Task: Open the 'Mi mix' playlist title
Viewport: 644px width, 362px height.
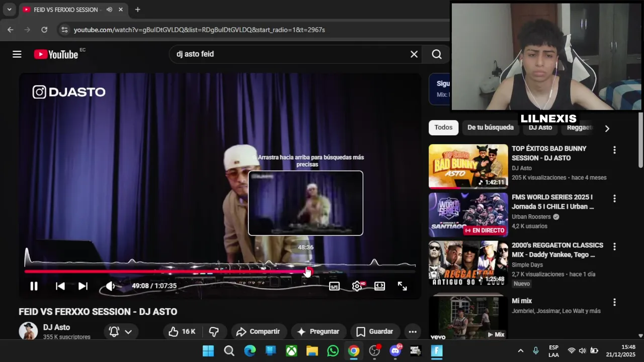Action: coord(522,301)
